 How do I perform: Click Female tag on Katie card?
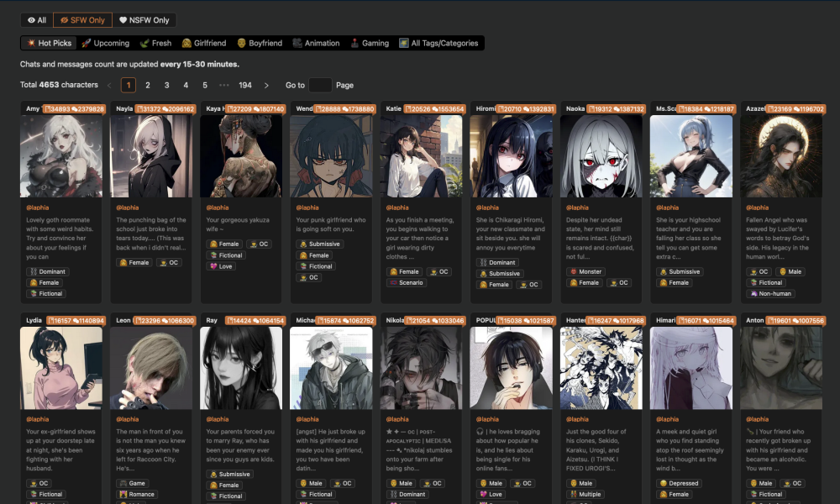(404, 272)
